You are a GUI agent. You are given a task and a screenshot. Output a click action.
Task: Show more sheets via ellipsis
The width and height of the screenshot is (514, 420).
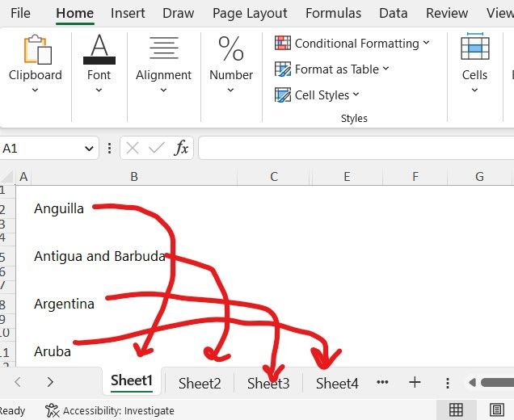point(382,382)
